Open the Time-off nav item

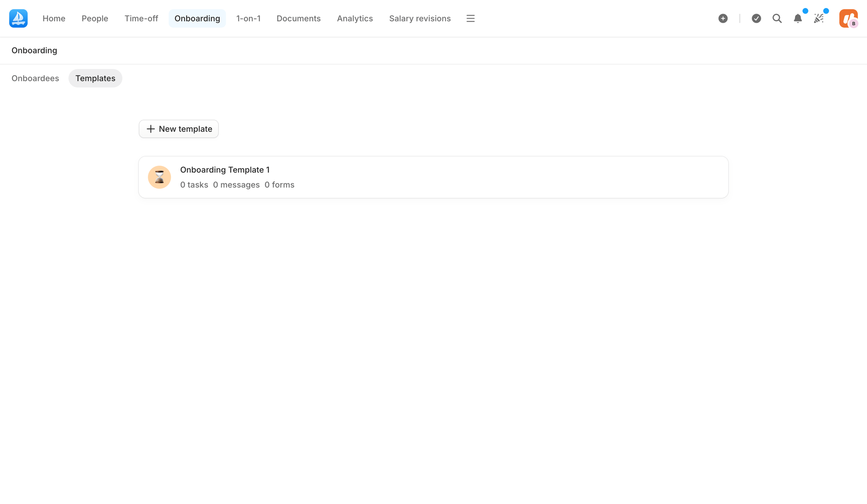coord(141,18)
